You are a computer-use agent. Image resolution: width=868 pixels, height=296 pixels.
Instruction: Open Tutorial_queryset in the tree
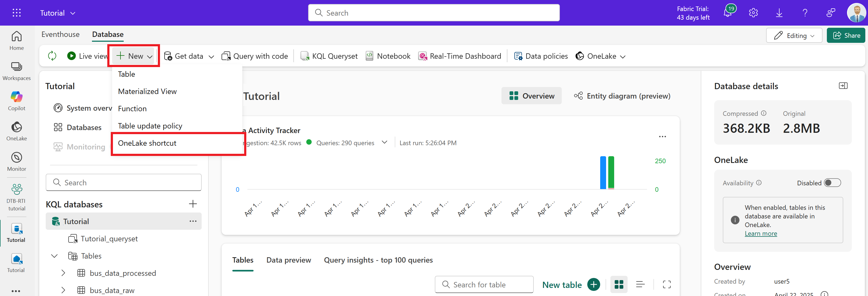pyautogui.click(x=103, y=239)
